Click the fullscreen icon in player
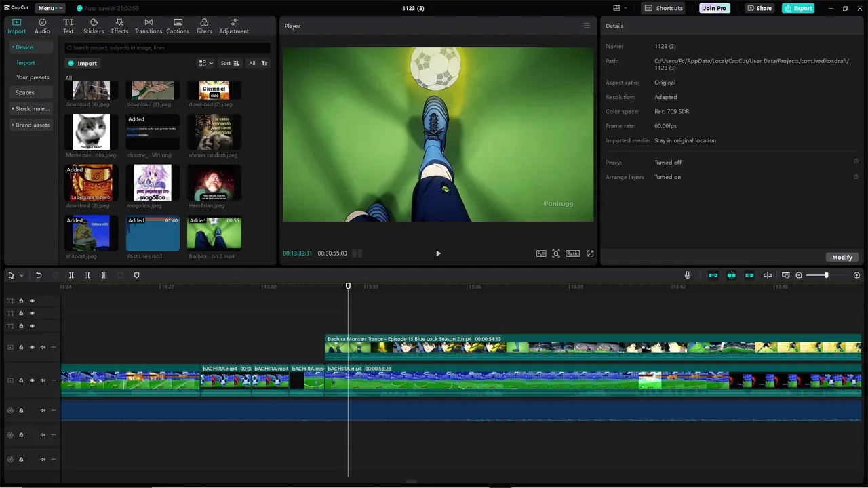The height and width of the screenshot is (488, 868). 590,253
